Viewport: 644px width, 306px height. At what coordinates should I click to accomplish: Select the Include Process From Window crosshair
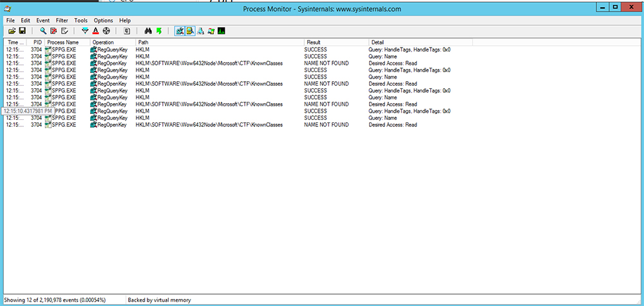pyautogui.click(x=106, y=31)
